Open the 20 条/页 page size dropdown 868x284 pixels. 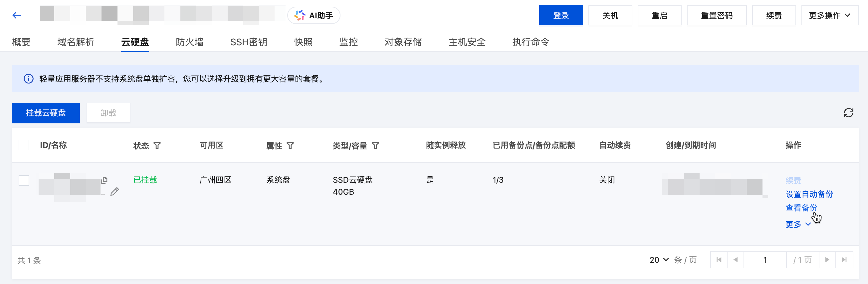point(659,260)
